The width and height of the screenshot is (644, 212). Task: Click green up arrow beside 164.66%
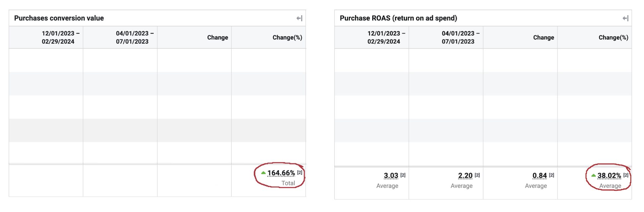tap(263, 173)
